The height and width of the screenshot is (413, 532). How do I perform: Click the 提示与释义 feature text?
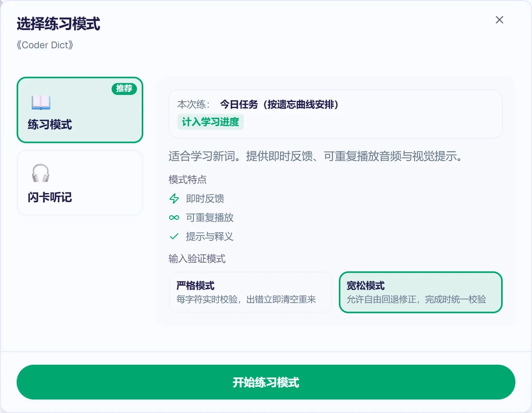210,237
